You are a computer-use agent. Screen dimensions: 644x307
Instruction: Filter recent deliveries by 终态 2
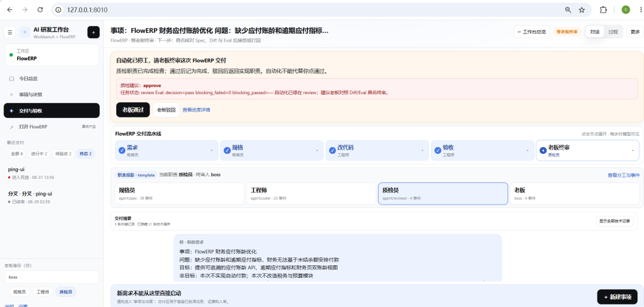point(86,154)
